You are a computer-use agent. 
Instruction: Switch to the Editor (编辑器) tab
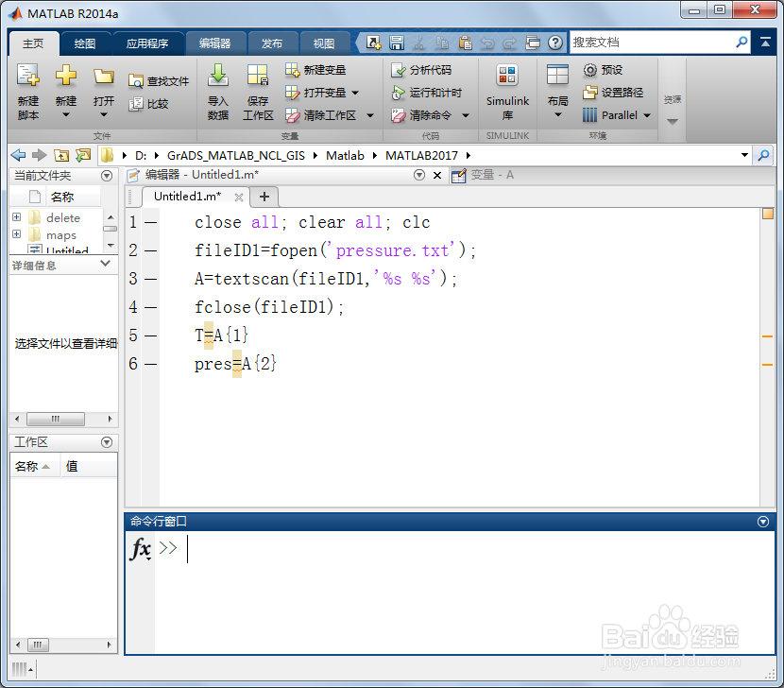tap(215, 43)
